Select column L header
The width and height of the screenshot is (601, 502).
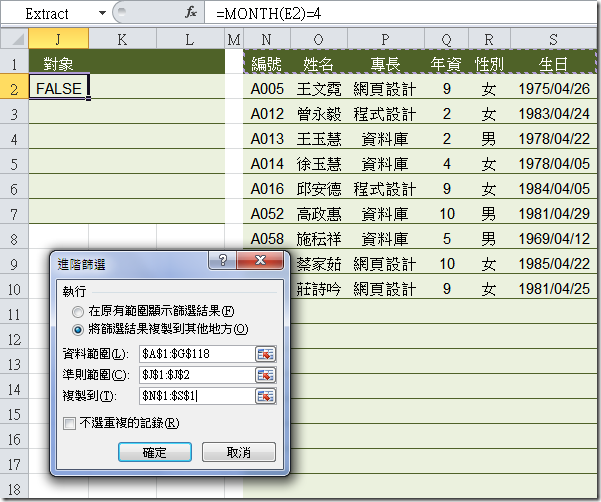[190, 39]
